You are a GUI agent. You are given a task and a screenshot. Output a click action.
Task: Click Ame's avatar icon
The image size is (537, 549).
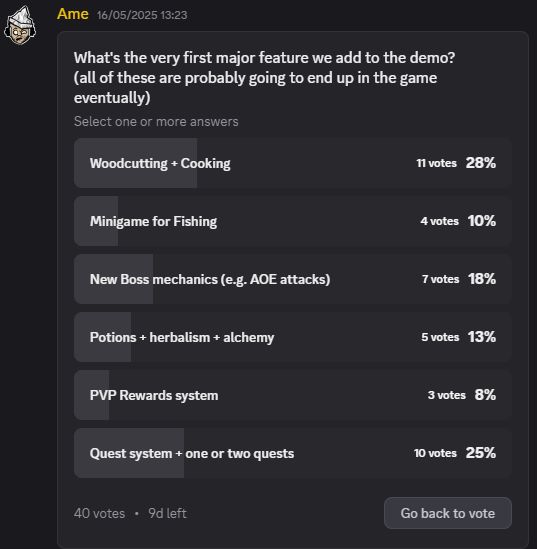pyautogui.click(x=20, y=25)
